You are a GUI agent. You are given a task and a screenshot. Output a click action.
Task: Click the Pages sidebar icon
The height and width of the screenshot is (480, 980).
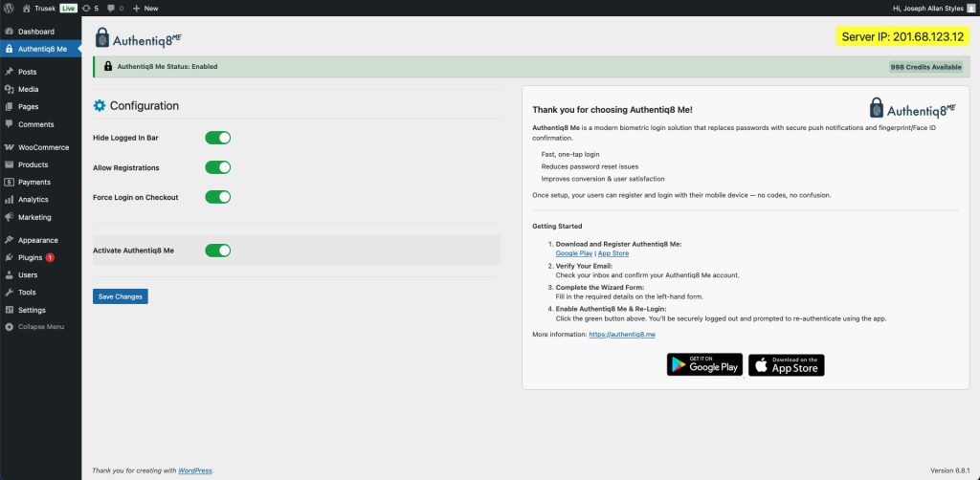[x=9, y=107]
